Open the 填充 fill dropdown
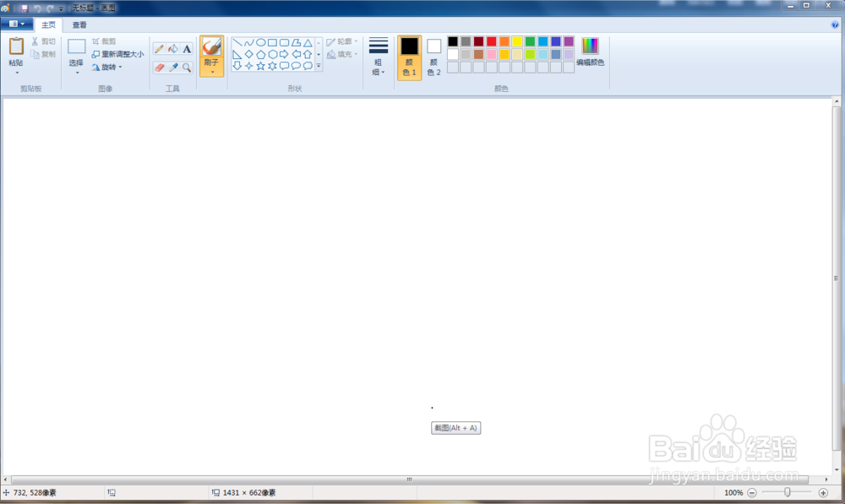This screenshot has height=504, width=845. tap(341, 54)
